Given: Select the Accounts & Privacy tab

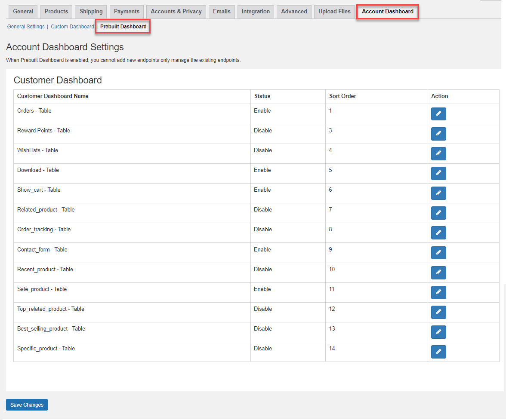Looking at the screenshot, I should coord(176,12).
